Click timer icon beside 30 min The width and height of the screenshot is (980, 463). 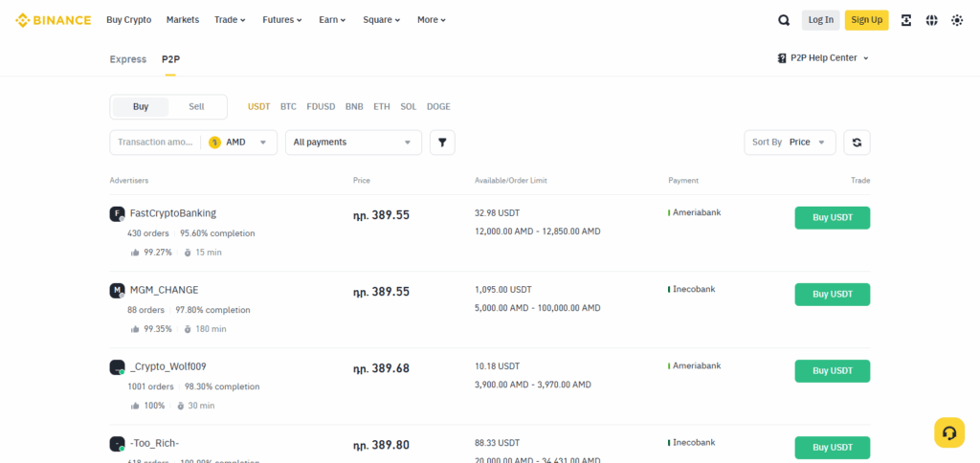click(180, 407)
